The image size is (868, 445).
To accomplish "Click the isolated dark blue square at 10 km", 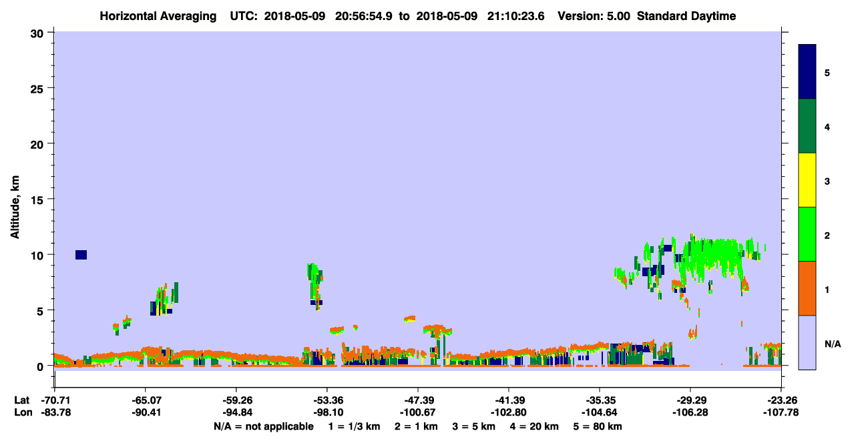I will (81, 255).
